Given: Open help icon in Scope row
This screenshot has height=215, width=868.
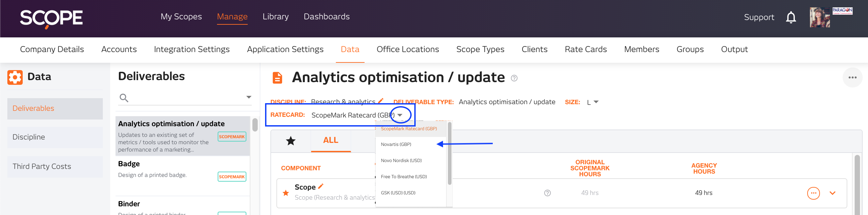Looking at the screenshot, I should [x=547, y=193].
